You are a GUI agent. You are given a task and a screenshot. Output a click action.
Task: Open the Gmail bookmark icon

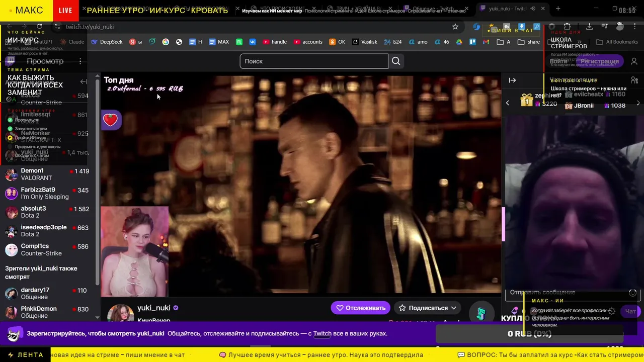[486, 42]
